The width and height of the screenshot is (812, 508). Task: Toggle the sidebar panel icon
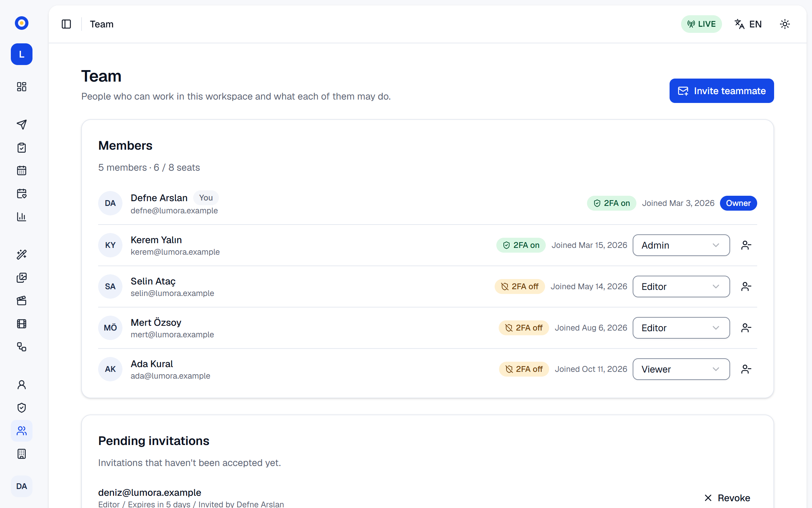(x=66, y=24)
